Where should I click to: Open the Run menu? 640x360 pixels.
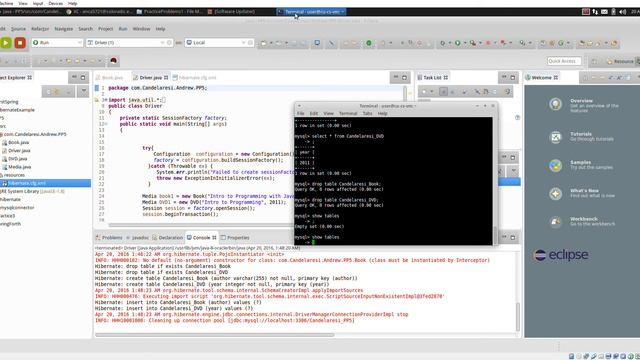coord(123,29)
